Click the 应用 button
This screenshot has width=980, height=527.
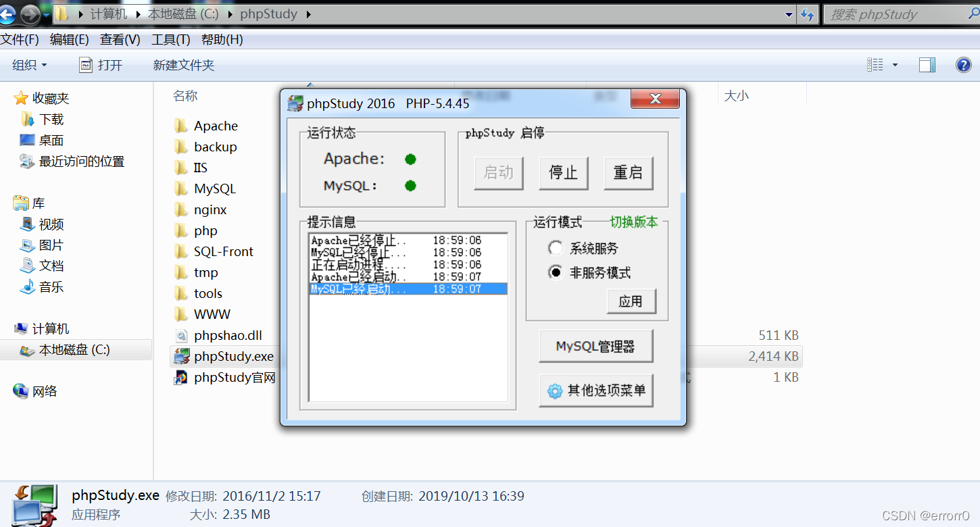631,301
